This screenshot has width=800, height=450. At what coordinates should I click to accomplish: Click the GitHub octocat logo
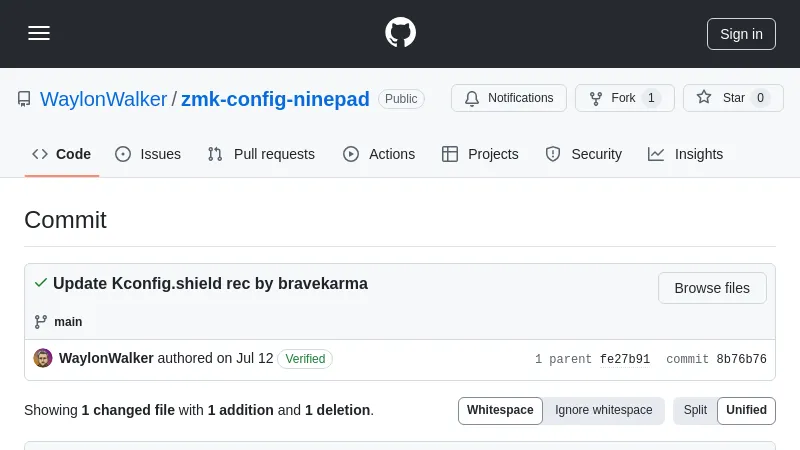pyautogui.click(x=400, y=33)
